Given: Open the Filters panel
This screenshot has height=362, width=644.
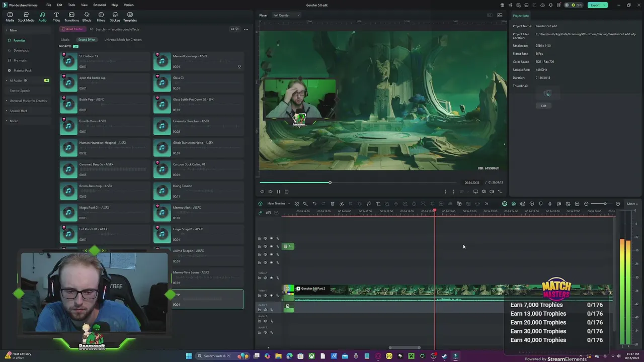Looking at the screenshot, I should 101,17.
